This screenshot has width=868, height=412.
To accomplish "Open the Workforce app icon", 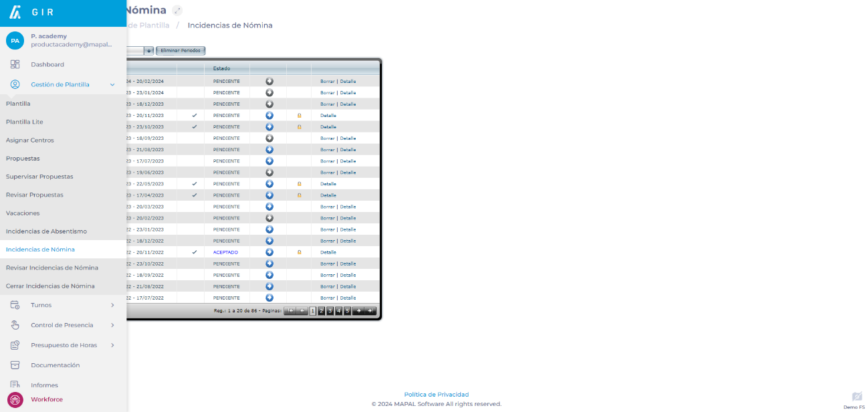I will point(15,399).
